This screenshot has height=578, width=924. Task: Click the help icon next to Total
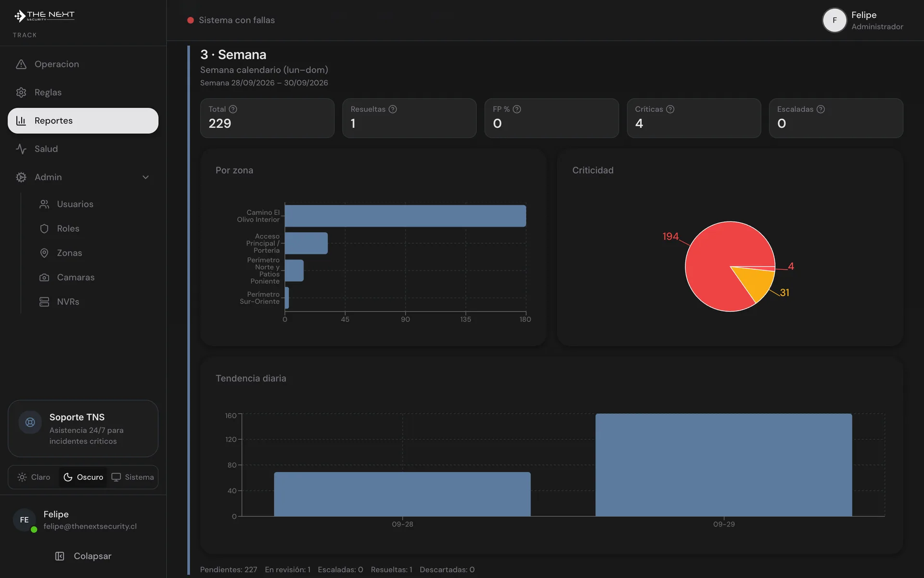233,109
